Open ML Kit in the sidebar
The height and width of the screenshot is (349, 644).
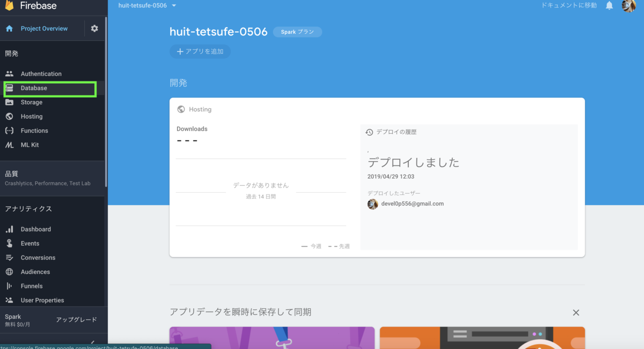click(x=30, y=145)
